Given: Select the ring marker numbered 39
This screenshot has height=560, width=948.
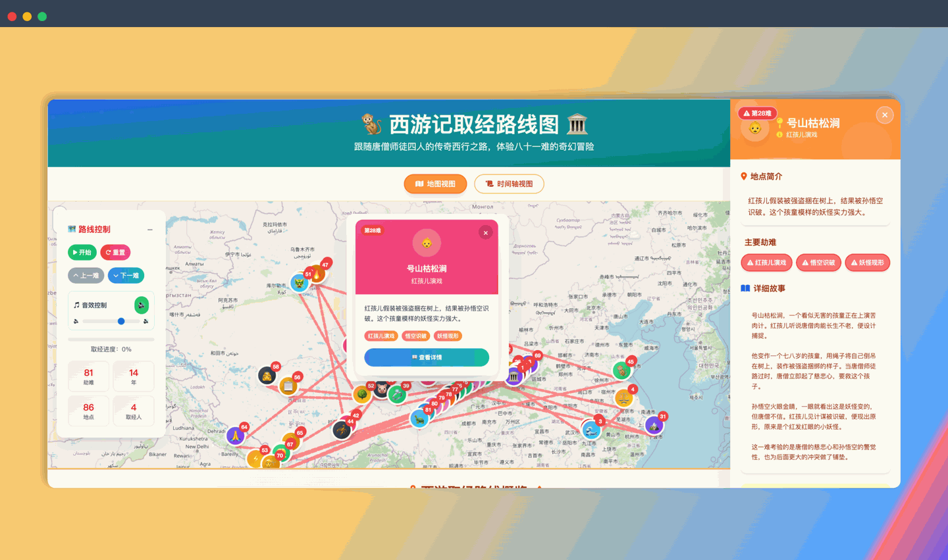Looking at the screenshot, I should point(397,394).
